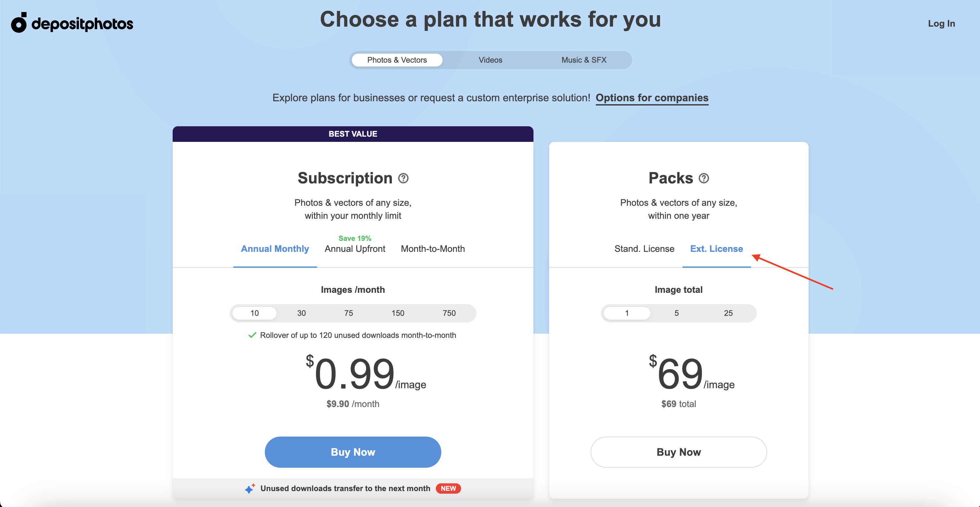Click Buy Now for Subscription plan

click(x=353, y=452)
